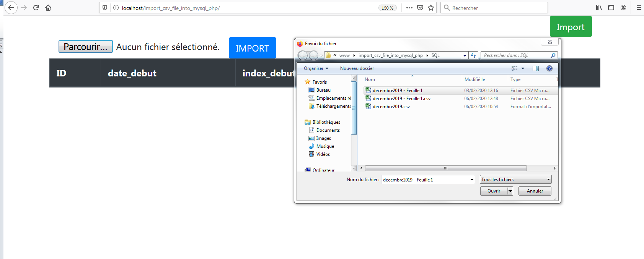This screenshot has height=259, width=644.
Task: Reload the page in Firefox
Action: (x=36, y=8)
